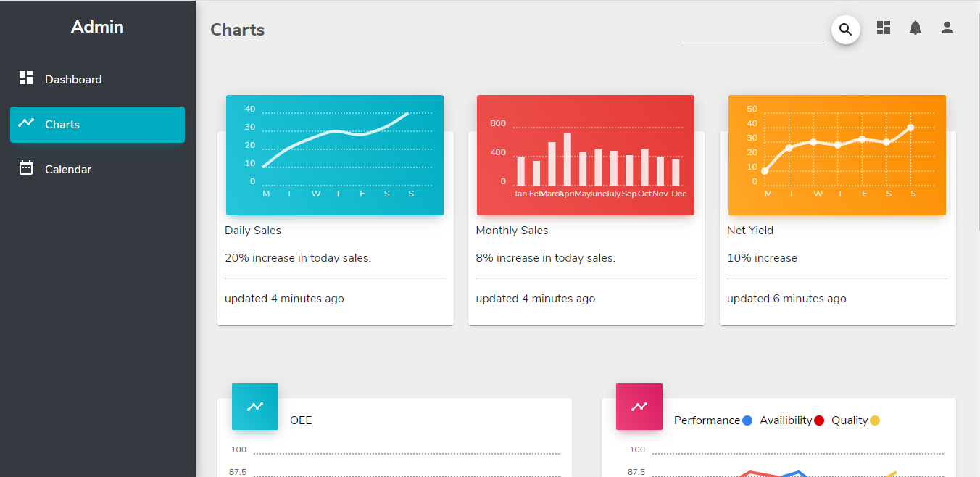Click the Admin sidebar title
980x477 pixels.
97,27
